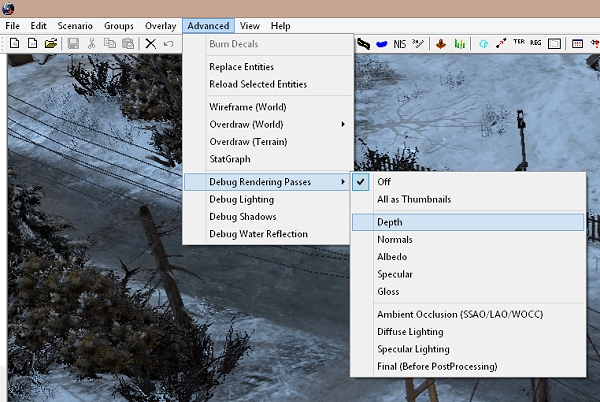This screenshot has height=402, width=600.
Task: Open the Overlay menu
Action: click(160, 26)
